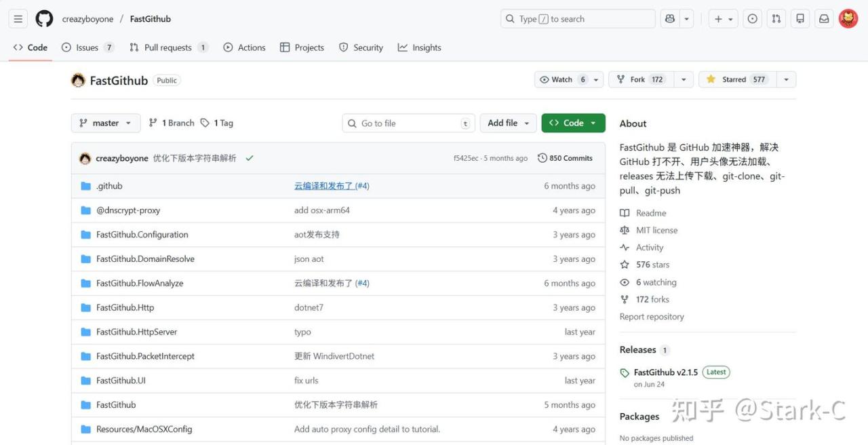Open the FastGithub v2.1.5 release link
Image resolution: width=868 pixels, height=445 pixels.
(665, 372)
